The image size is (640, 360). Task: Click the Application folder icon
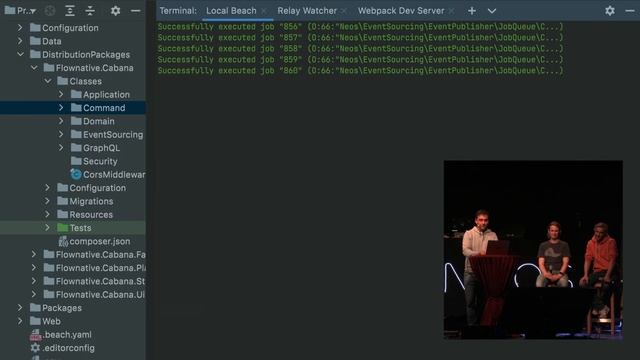[x=76, y=94]
